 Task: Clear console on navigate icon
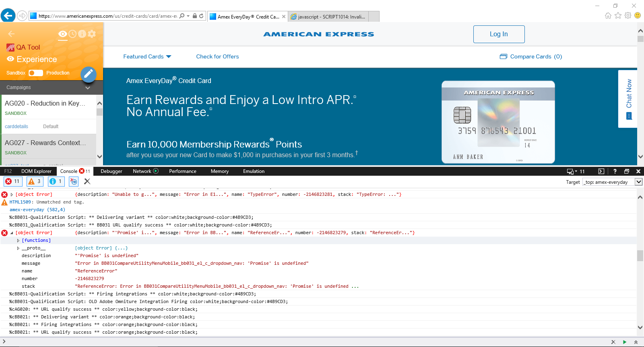coord(74,181)
